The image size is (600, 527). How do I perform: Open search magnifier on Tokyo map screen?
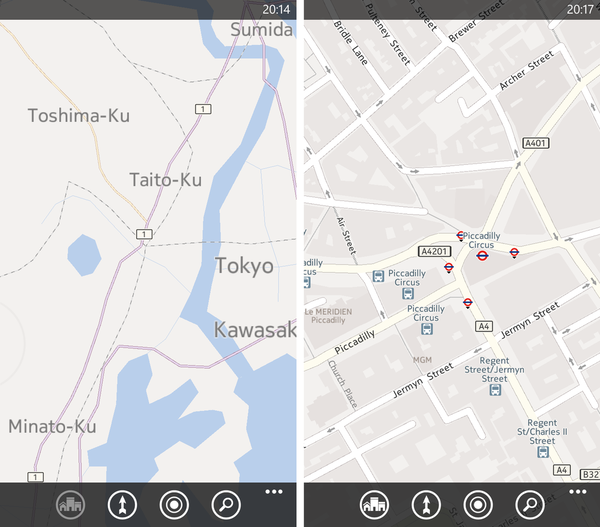226,505
